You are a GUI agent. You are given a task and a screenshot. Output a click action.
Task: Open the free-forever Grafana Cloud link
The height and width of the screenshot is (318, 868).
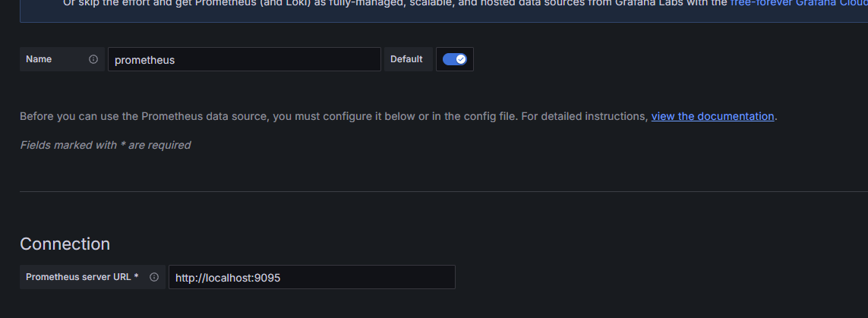pyautogui.click(x=799, y=2)
